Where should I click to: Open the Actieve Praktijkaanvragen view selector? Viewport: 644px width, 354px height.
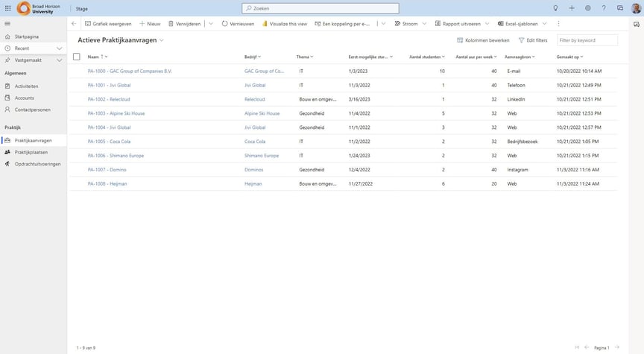tap(121, 40)
